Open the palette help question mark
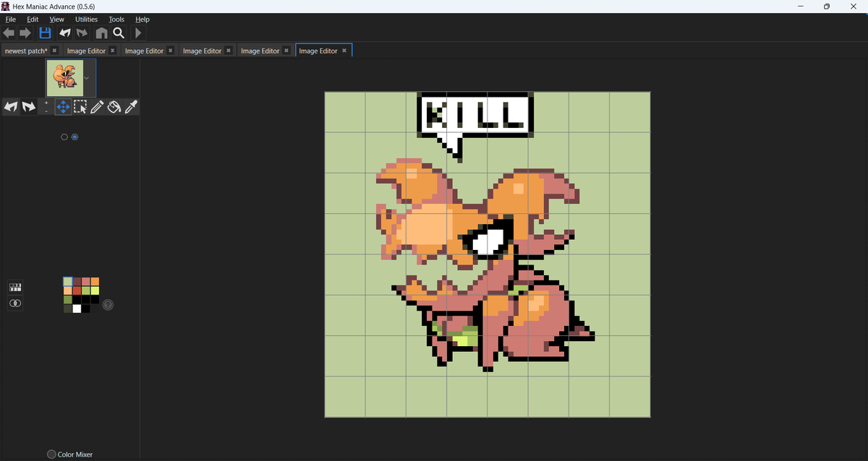The width and height of the screenshot is (868, 461). pos(108,305)
